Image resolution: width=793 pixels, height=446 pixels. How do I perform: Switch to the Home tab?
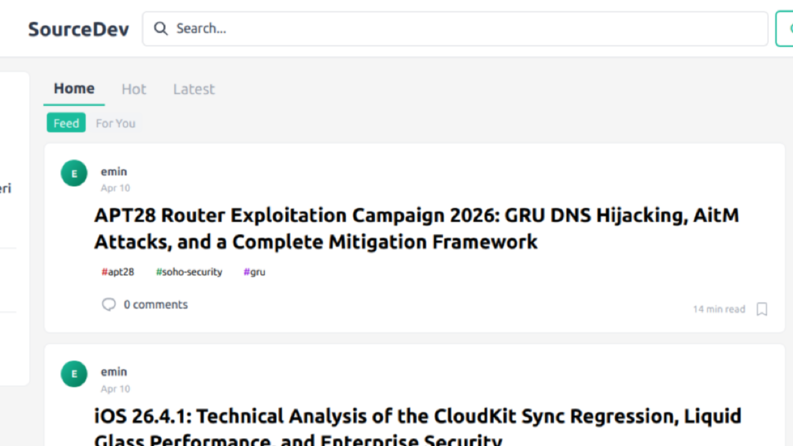(x=74, y=88)
